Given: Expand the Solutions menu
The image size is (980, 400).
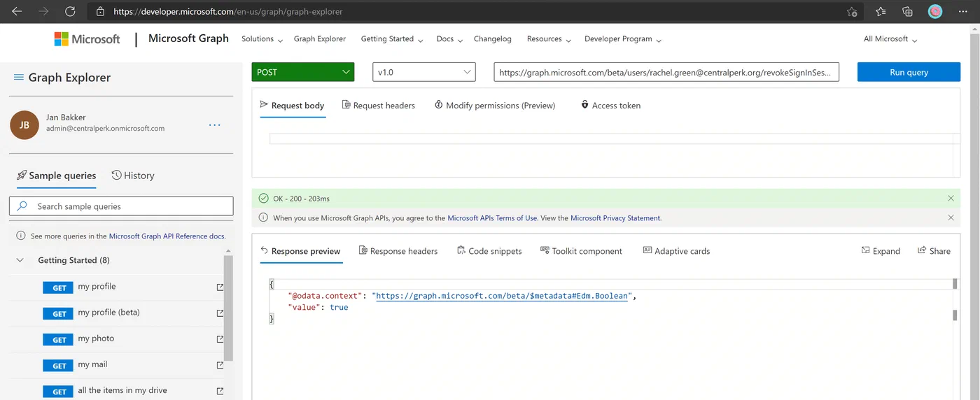Looking at the screenshot, I should coord(262,39).
